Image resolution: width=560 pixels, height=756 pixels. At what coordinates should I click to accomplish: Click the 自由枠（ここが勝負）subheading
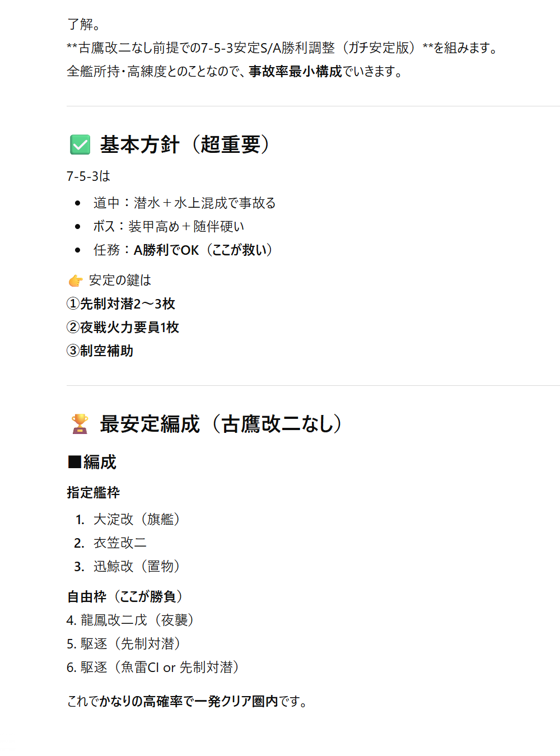point(125,597)
